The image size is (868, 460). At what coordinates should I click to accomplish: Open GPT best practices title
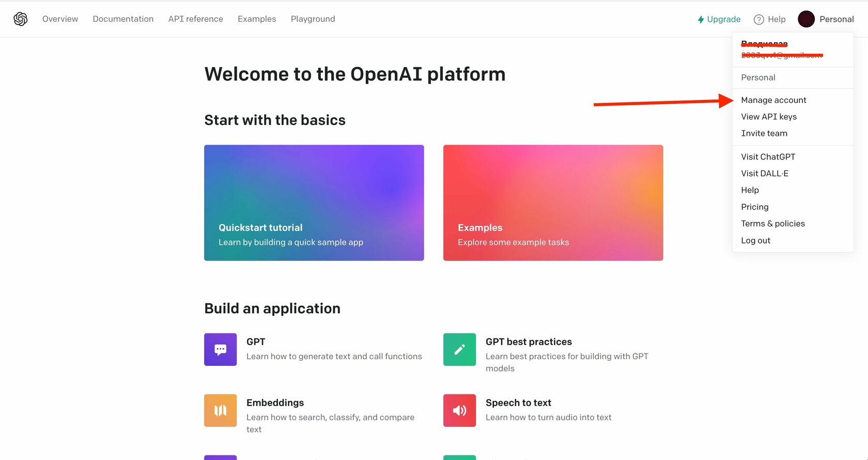(529, 342)
